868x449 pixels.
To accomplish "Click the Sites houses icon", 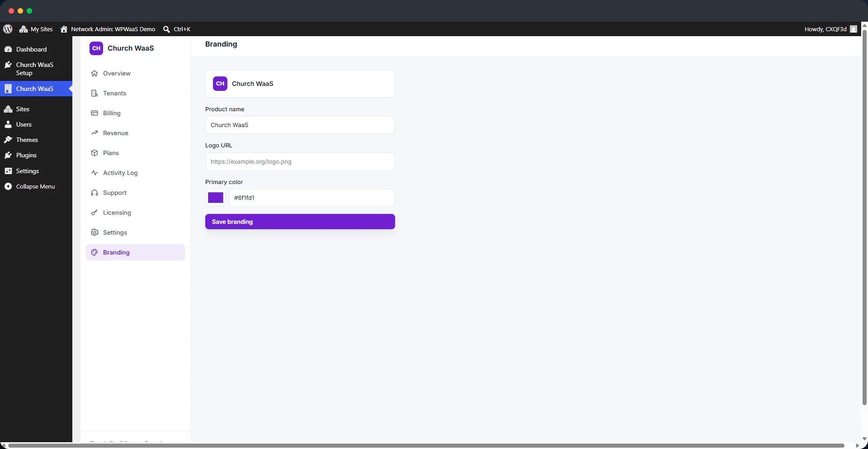I will tap(8, 109).
